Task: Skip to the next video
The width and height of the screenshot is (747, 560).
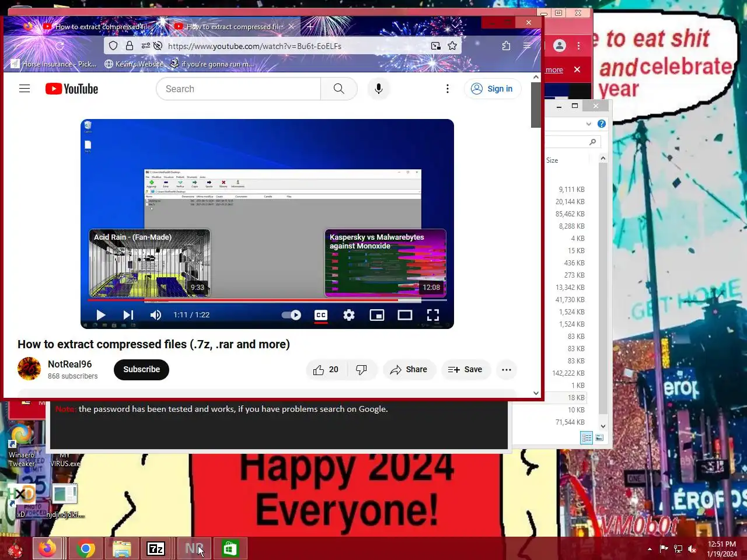Action: point(128,315)
